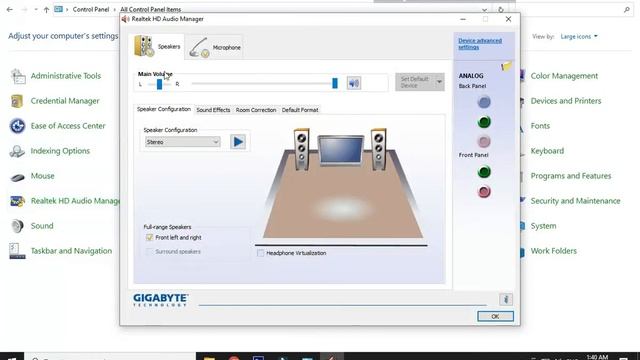Image resolution: width=640 pixels, height=360 pixels.
Task: Click the Taskbar and Navigation icon
Action: 17,251
